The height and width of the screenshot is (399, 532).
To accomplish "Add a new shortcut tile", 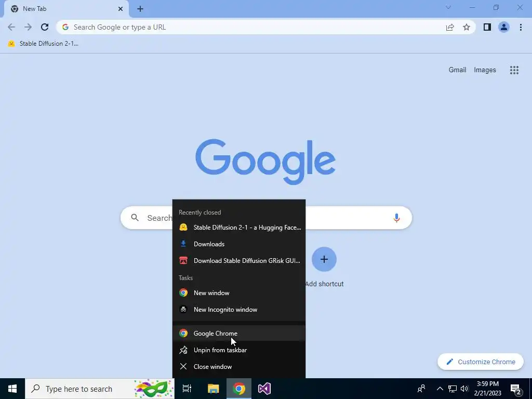I will point(324,259).
